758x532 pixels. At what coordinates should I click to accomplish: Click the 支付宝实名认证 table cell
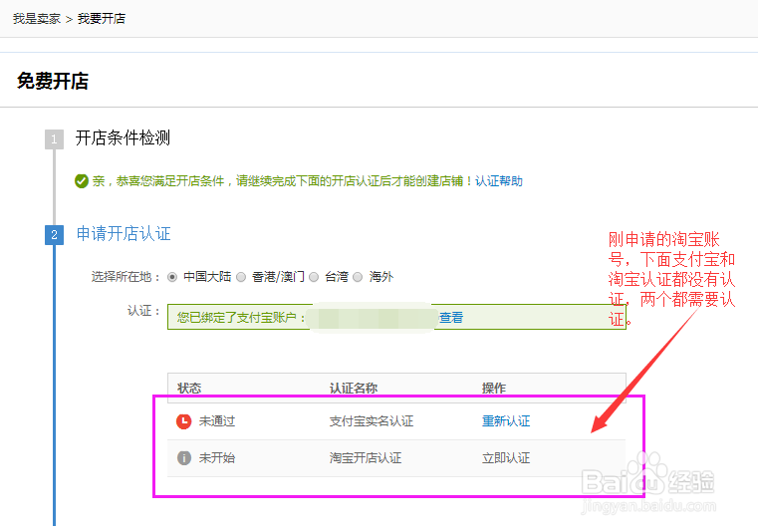pos(372,421)
